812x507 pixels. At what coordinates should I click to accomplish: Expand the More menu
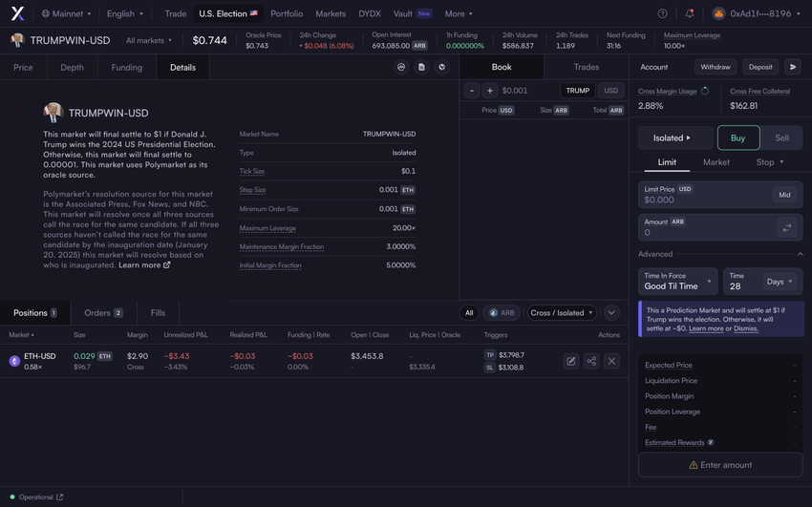point(459,14)
